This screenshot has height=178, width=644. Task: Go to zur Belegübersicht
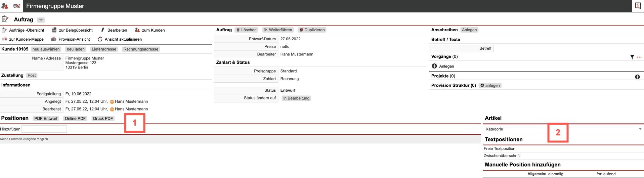(x=72, y=30)
